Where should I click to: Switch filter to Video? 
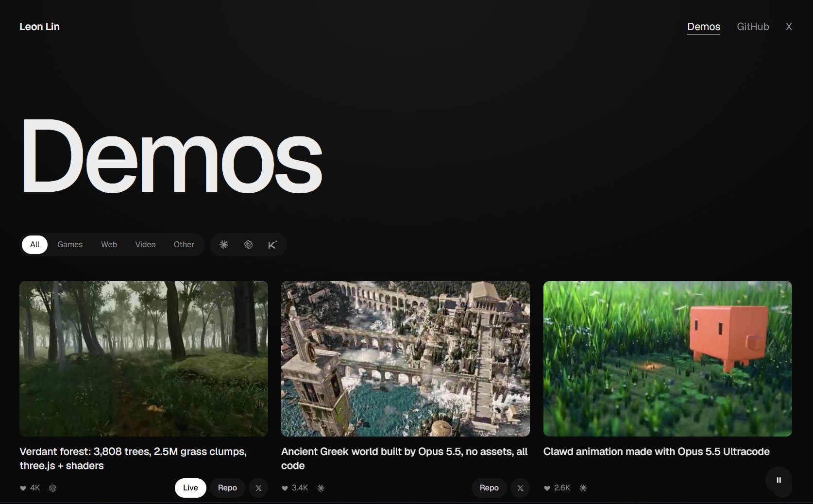tap(145, 245)
